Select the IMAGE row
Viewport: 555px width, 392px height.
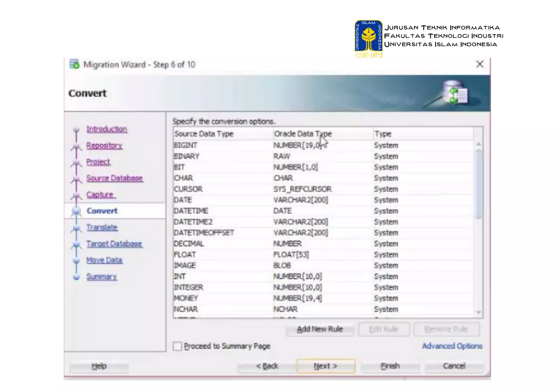(x=323, y=266)
